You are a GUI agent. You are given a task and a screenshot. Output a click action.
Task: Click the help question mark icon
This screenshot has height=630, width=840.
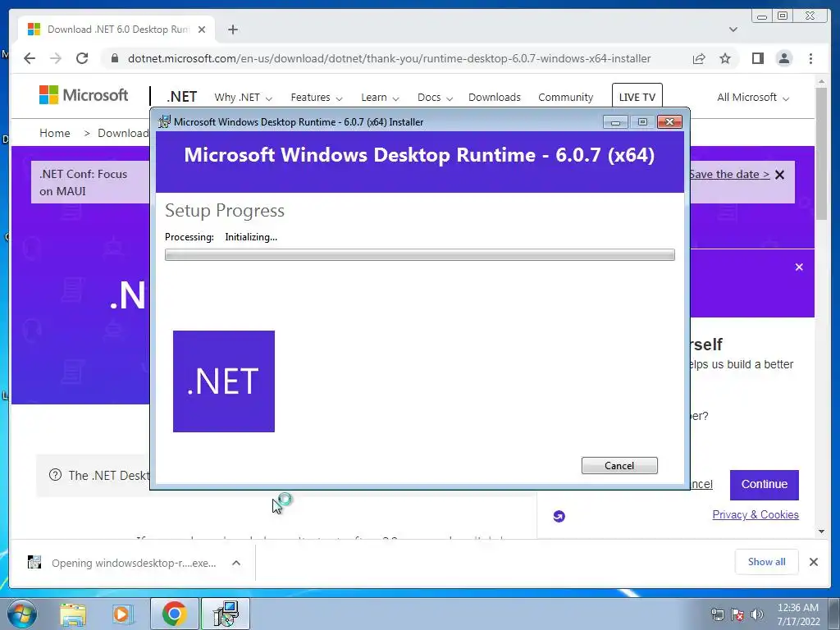(55, 475)
